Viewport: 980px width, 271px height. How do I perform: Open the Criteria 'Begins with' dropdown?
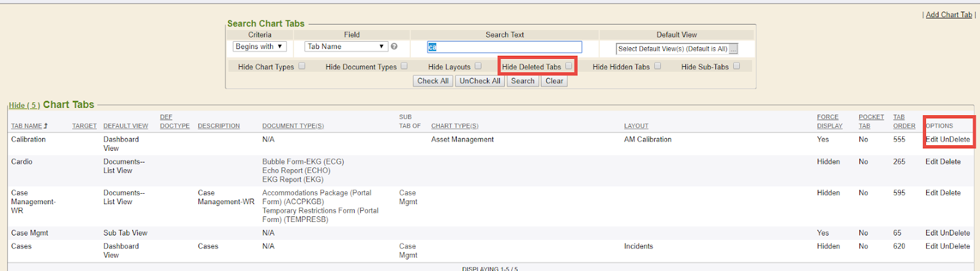click(x=259, y=47)
